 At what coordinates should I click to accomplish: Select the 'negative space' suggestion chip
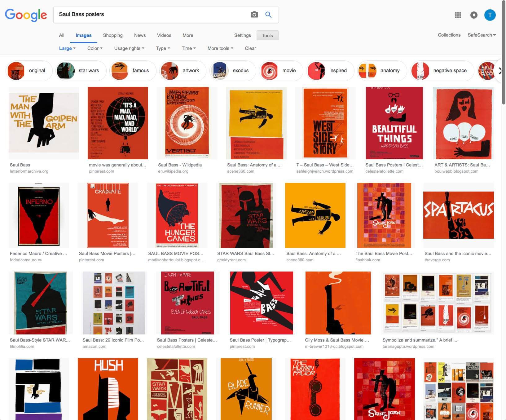click(x=442, y=71)
